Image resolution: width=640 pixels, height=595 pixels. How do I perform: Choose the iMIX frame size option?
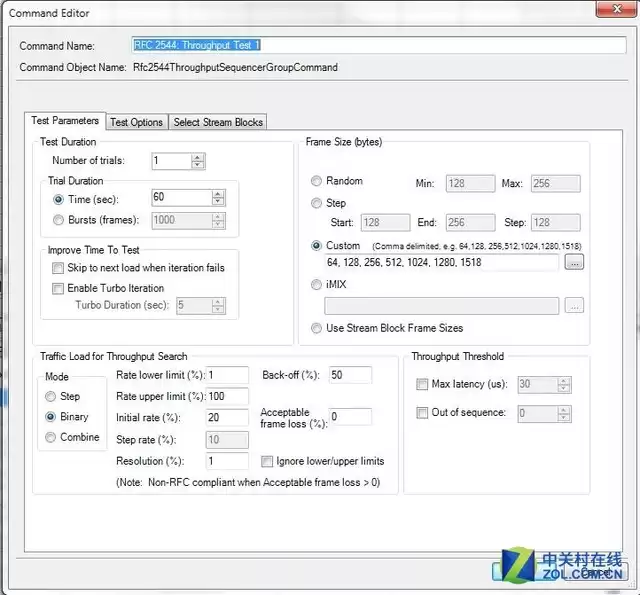[x=317, y=284]
